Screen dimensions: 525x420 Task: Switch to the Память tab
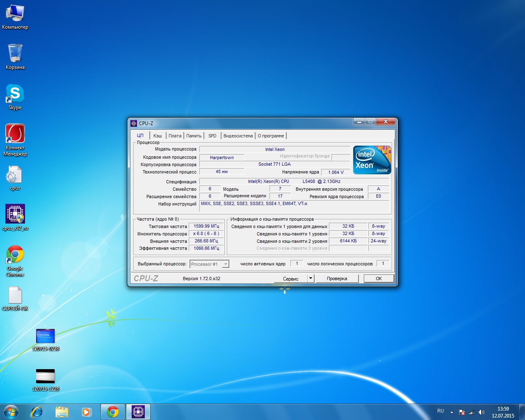click(194, 136)
